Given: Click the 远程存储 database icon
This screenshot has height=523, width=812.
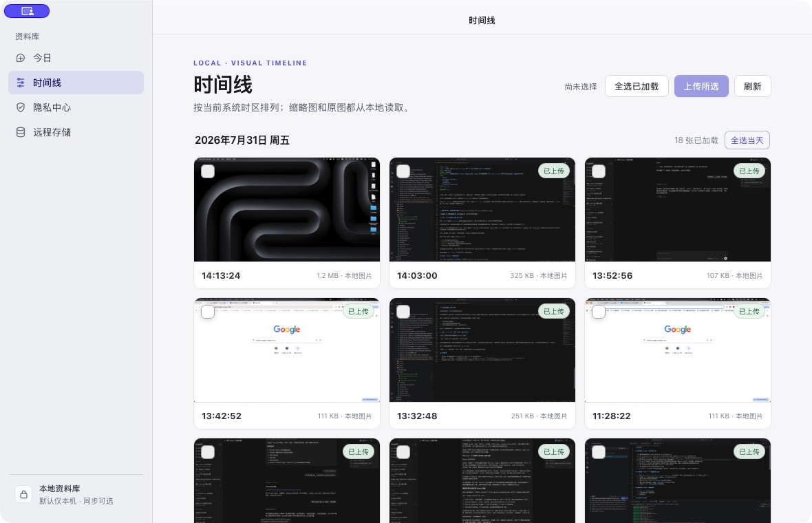Looking at the screenshot, I should [x=20, y=132].
